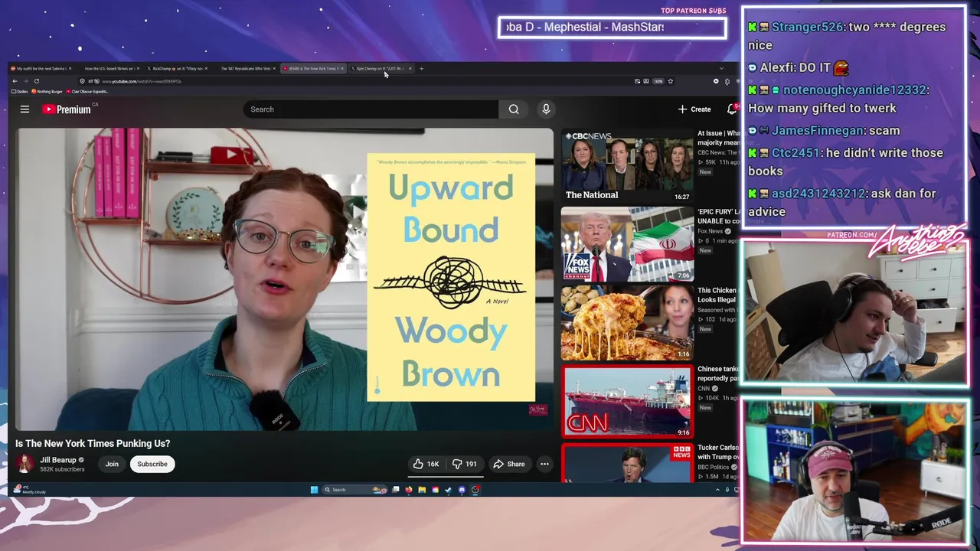Screen dimensions: 980x551
Task: Switch to the Kyle Cheney on X tab
Action: coord(381,69)
